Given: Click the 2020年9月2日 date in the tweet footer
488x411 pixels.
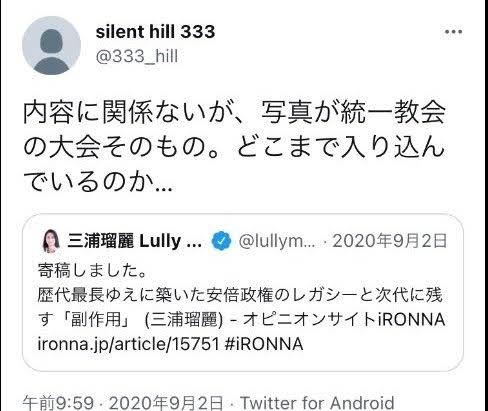Looking at the screenshot, I should tap(166, 403).
